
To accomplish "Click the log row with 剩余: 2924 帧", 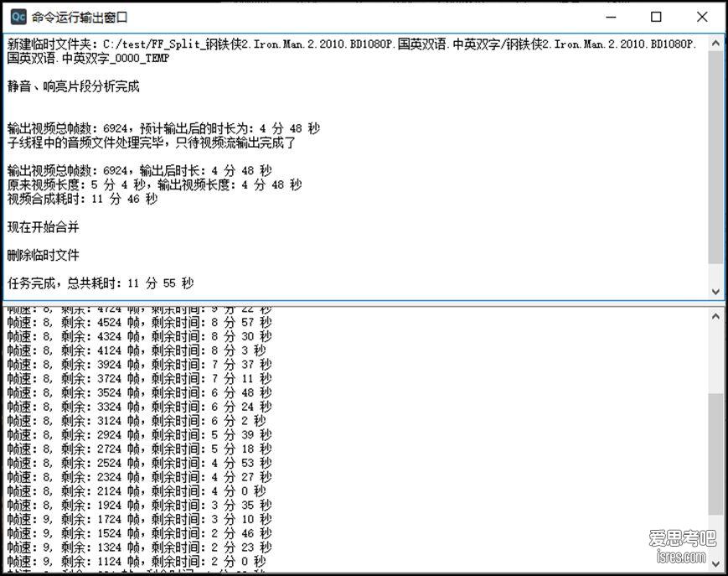I will coord(139,435).
